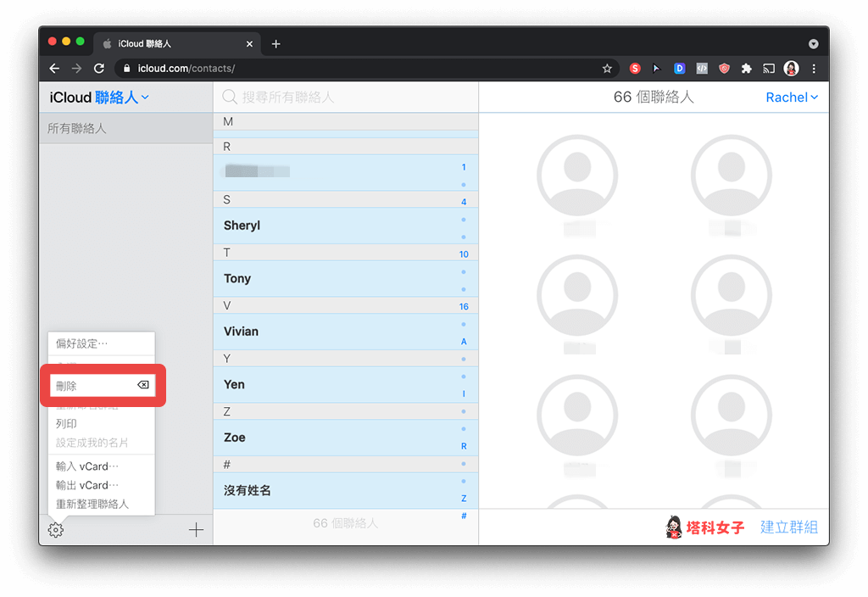Click the 搜尋所有聯絡人 search field
868x597 pixels.
(x=346, y=98)
